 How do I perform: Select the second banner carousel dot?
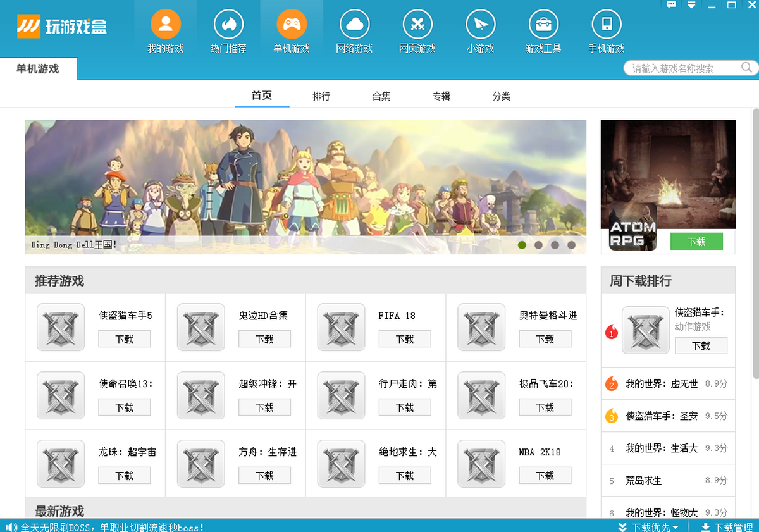coord(538,245)
